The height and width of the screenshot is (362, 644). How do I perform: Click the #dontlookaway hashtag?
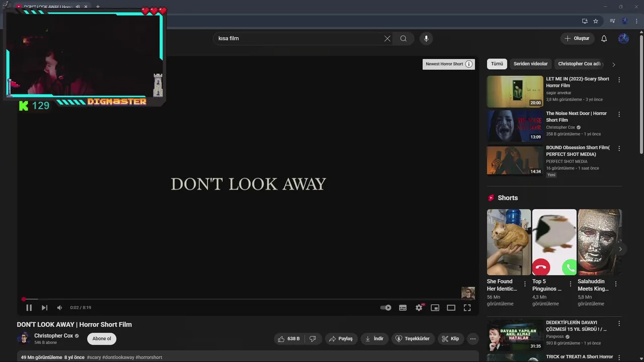click(118, 357)
